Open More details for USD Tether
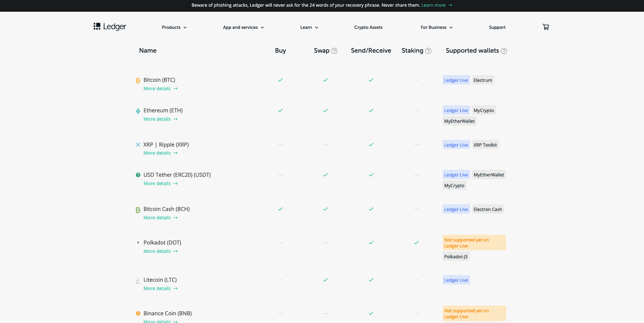This screenshot has height=323, width=644. pyautogui.click(x=160, y=183)
